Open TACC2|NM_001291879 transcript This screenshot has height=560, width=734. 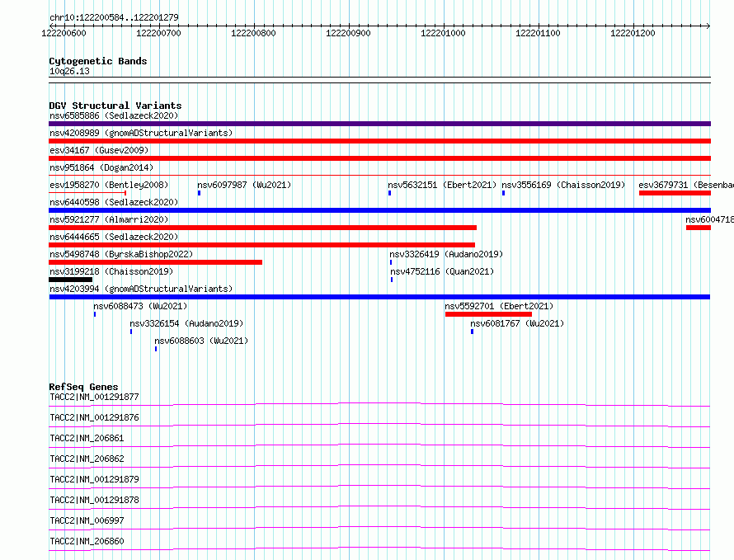[x=94, y=479]
